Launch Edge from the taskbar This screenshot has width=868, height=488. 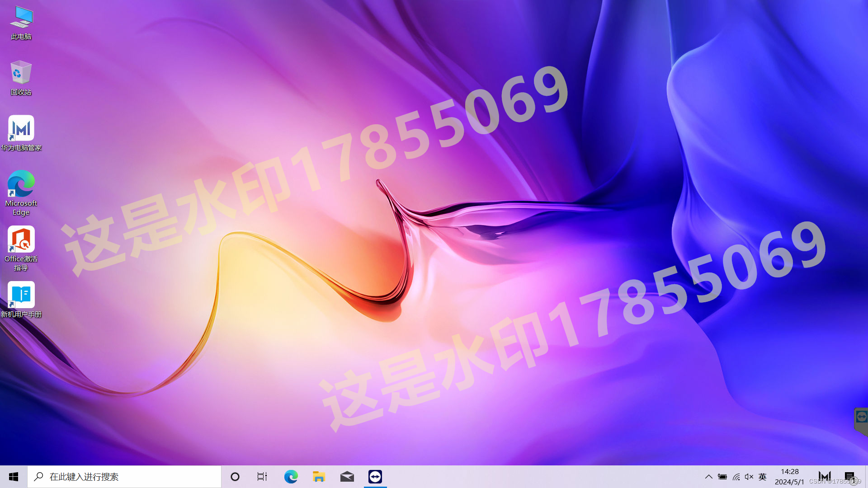291,477
